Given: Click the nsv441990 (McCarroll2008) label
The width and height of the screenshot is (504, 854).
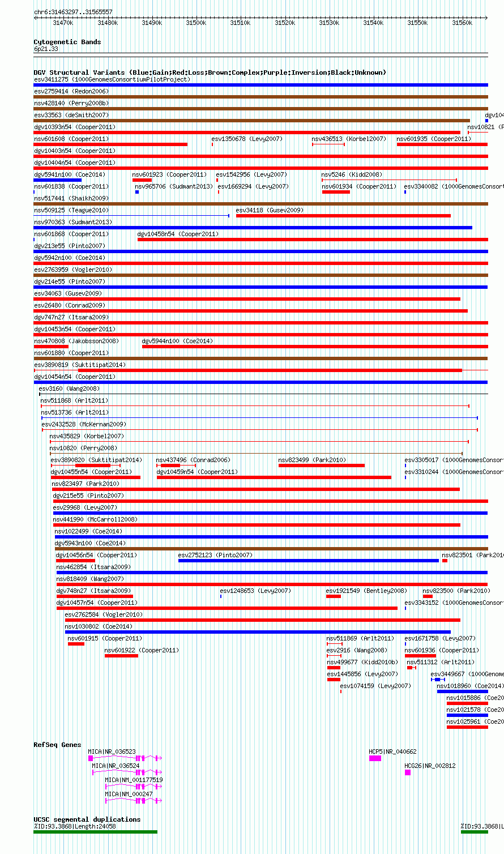Looking at the screenshot, I should (x=95, y=520).
